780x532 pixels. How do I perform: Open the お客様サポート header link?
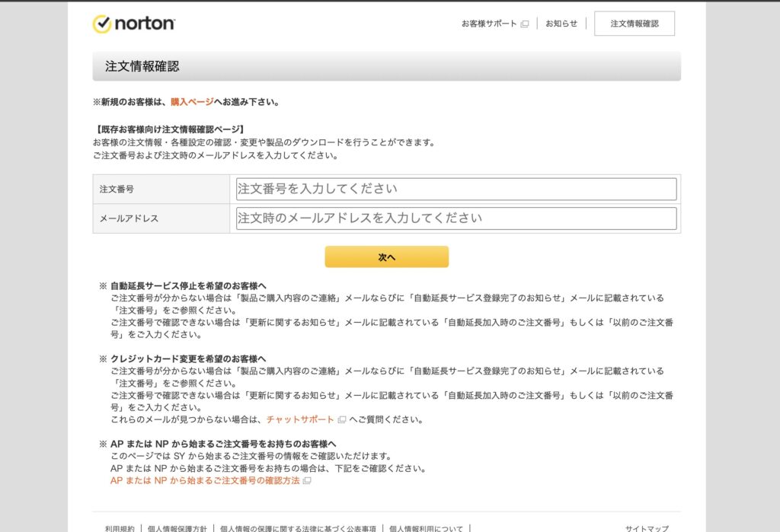(489, 24)
